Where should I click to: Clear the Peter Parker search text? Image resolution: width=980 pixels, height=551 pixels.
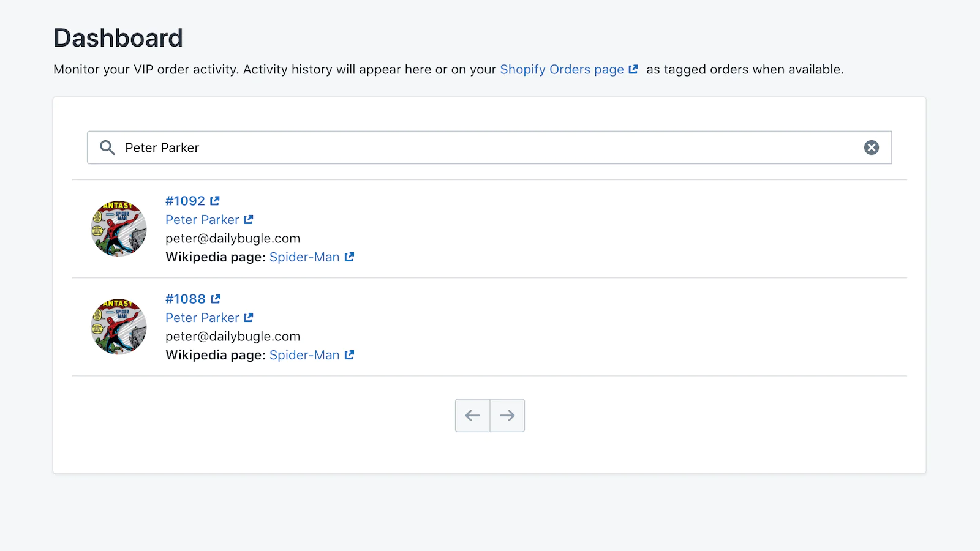pyautogui.click(x=872, y=148)
